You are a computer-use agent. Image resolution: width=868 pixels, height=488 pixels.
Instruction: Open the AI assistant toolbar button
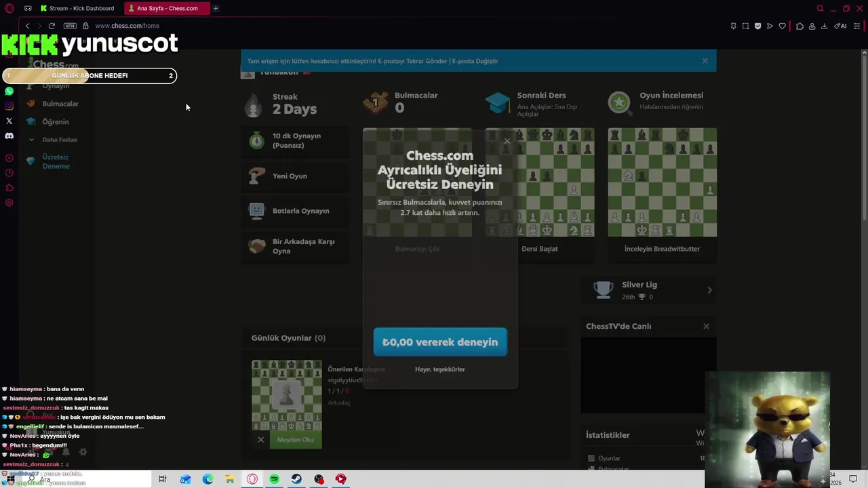point(840,26)
